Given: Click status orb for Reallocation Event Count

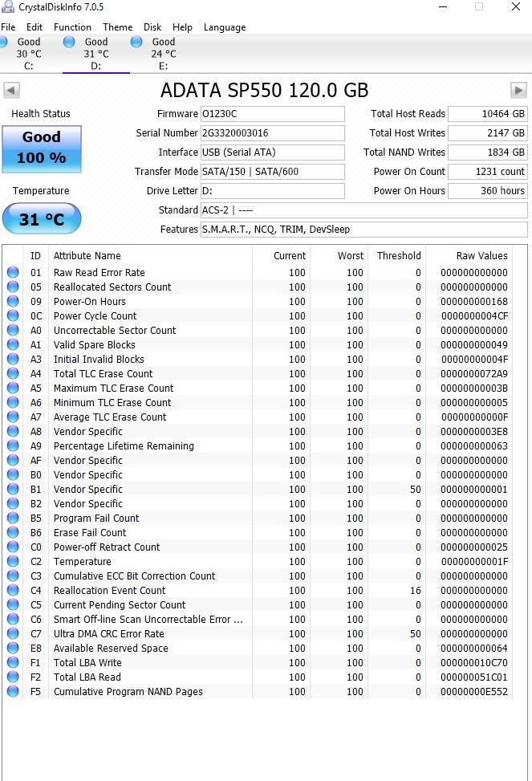Looking at the screenshot, I should coord(13,590).
